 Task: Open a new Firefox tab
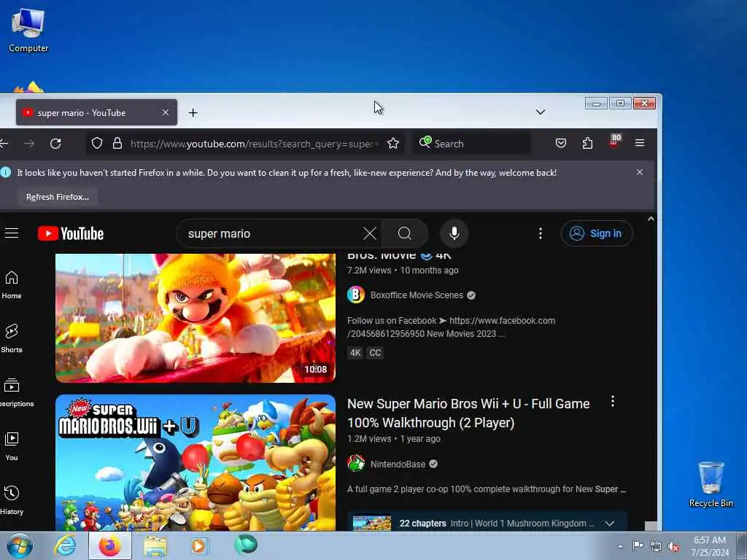193,113
